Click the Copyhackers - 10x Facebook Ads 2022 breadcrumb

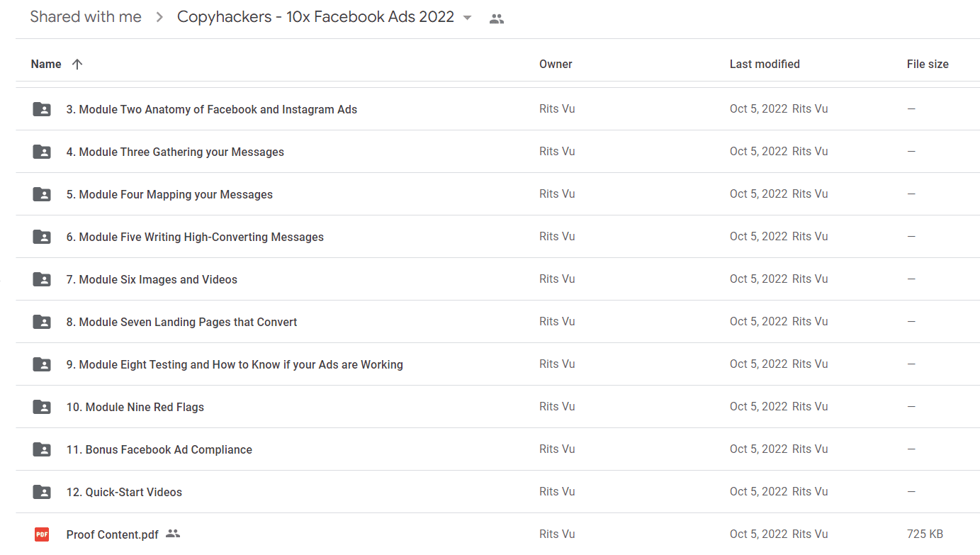point(315,17)
